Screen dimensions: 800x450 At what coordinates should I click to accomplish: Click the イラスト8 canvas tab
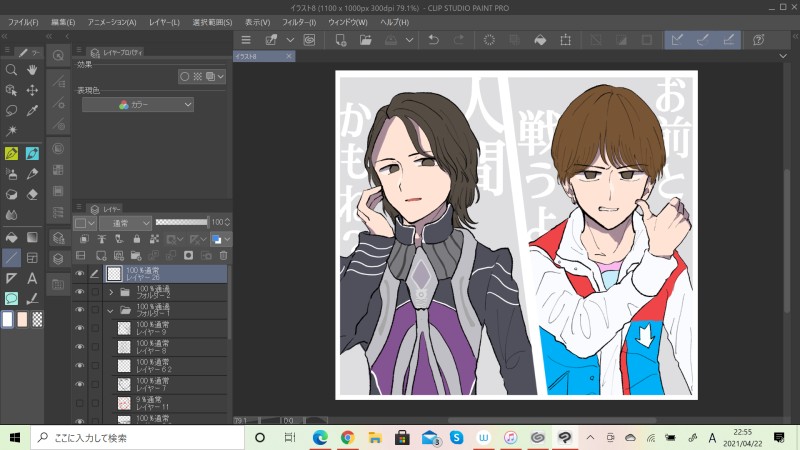click(x=248, y=57)
